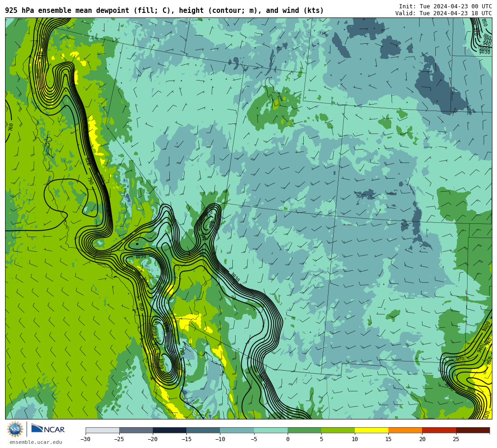Image resolution: width=497 pixels, height=448 pixels.
Task: Click the Init time text line
Action: pyautogui.click(x=445, y=6)
